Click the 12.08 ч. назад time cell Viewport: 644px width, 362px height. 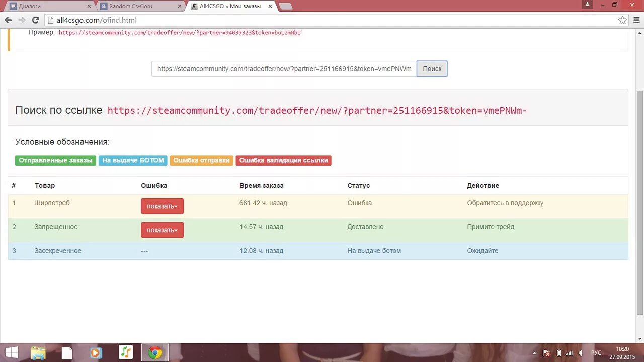[x=262, y=250]
